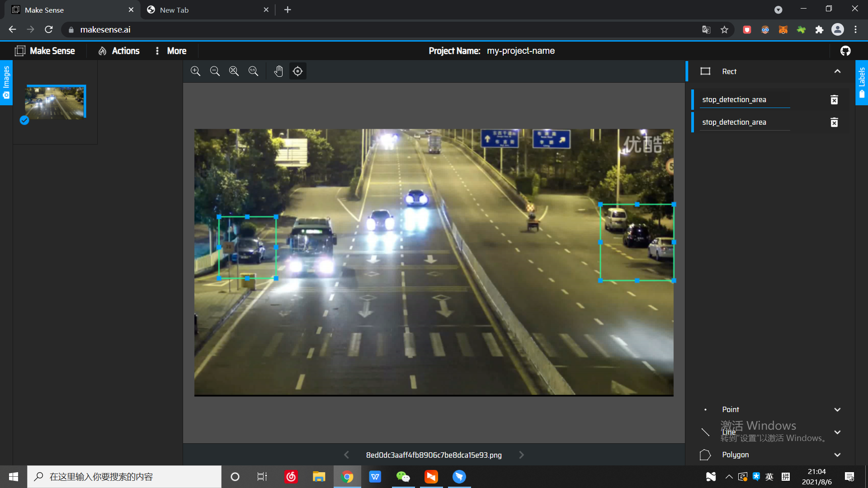Expand the Polygon annotations section

point(837,455)
